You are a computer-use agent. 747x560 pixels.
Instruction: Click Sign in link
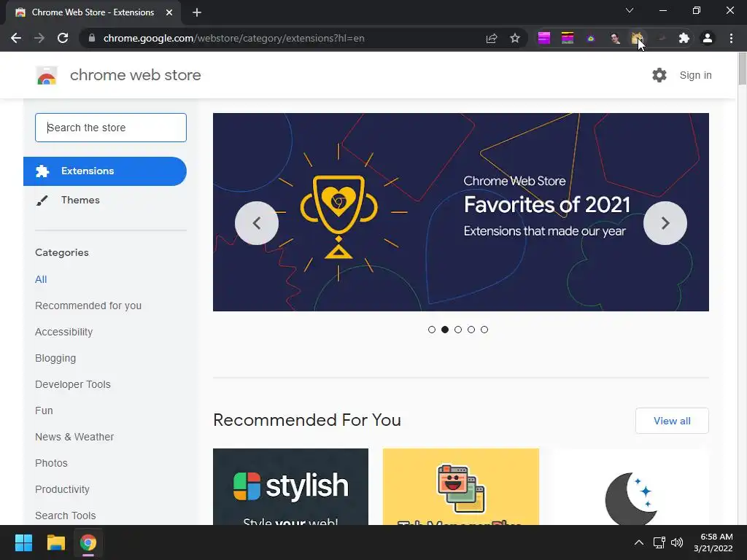(695, 75)
